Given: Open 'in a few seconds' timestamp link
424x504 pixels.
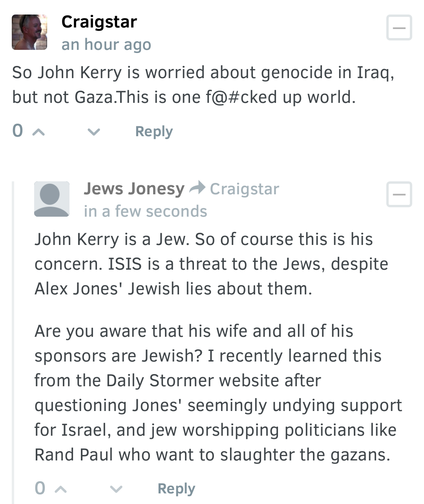Looking at the screenshot, I should pyautogui.click(x=145, y=211).
